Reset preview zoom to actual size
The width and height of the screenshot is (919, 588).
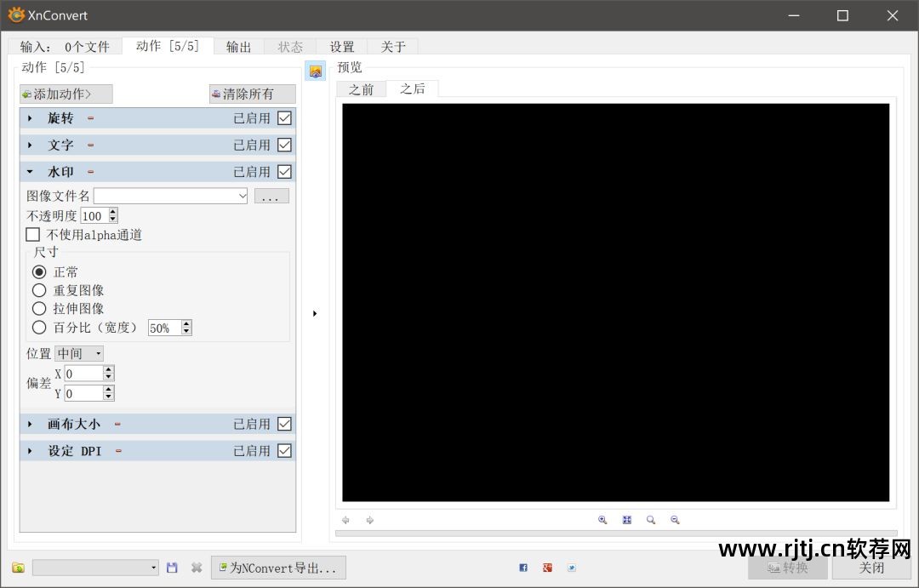[651, 520]
